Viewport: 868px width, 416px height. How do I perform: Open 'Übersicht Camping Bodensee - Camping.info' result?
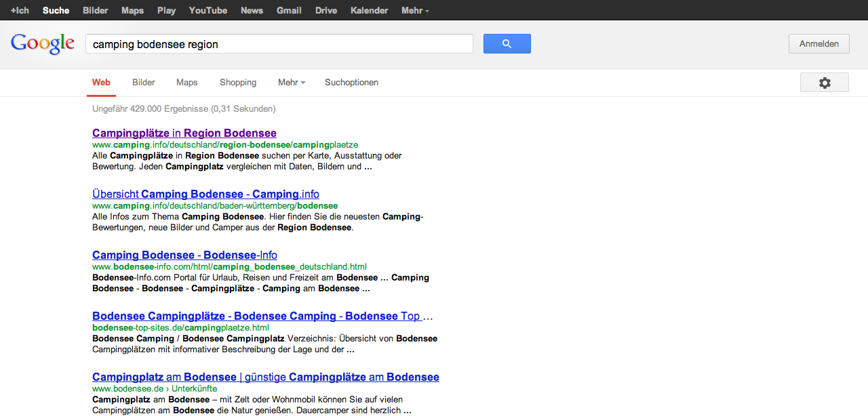(x=205, y=194)
